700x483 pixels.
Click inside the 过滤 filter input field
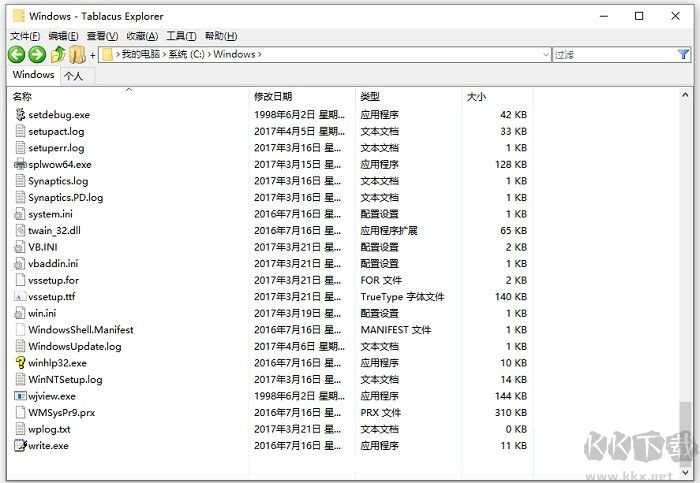(615, 54)
